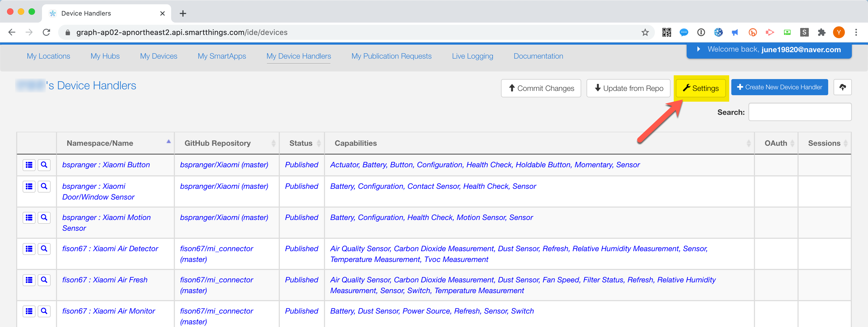Open Live Logging
Image resolution: width=868 pixels, height=327 pixels.
(472, 56)
